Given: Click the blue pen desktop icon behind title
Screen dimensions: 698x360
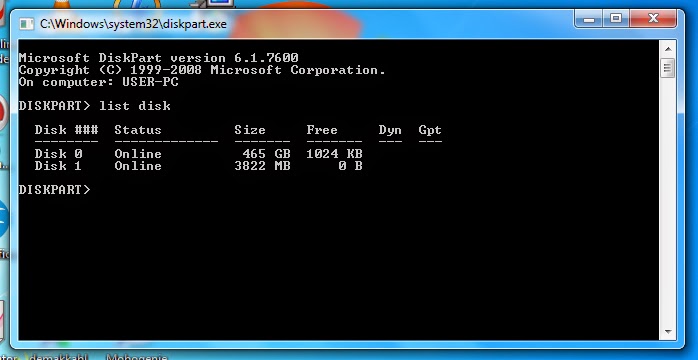Looking at the screenshot, I should pos(137,4).
